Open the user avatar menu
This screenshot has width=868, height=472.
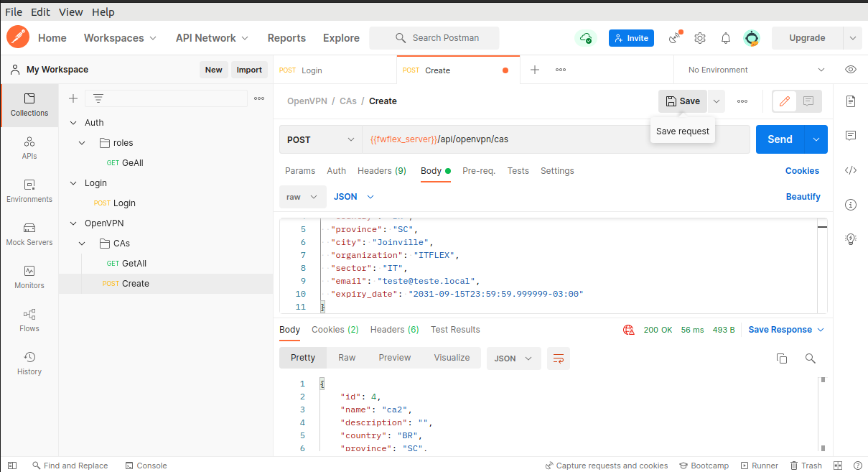click(752, 38)
